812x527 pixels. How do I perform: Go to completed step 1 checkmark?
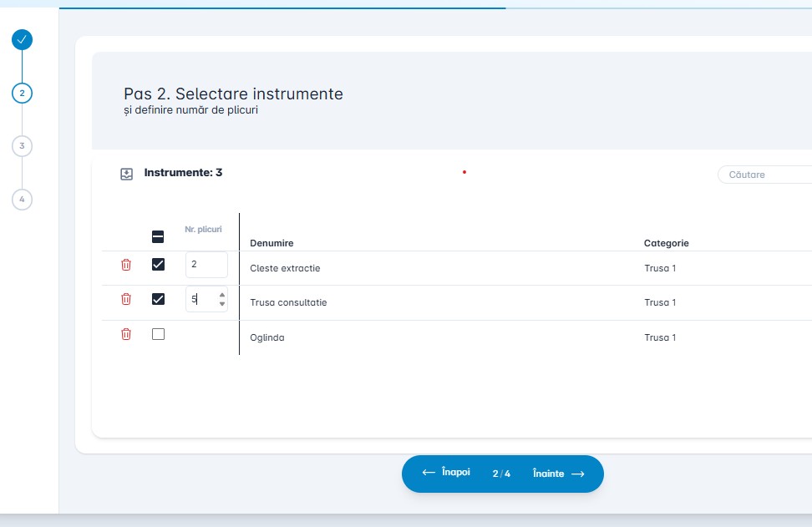(x=23, y=39)
